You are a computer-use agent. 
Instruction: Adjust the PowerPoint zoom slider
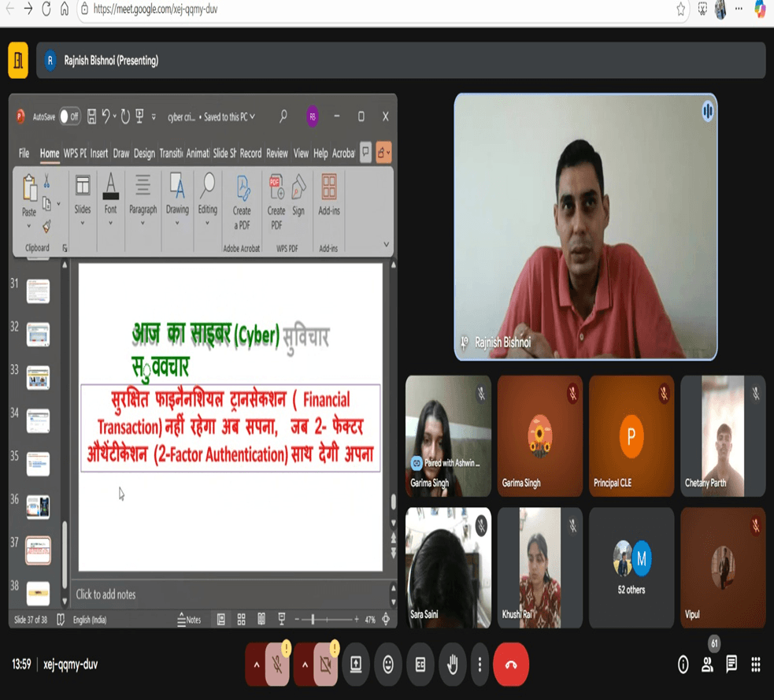[313, 620]
